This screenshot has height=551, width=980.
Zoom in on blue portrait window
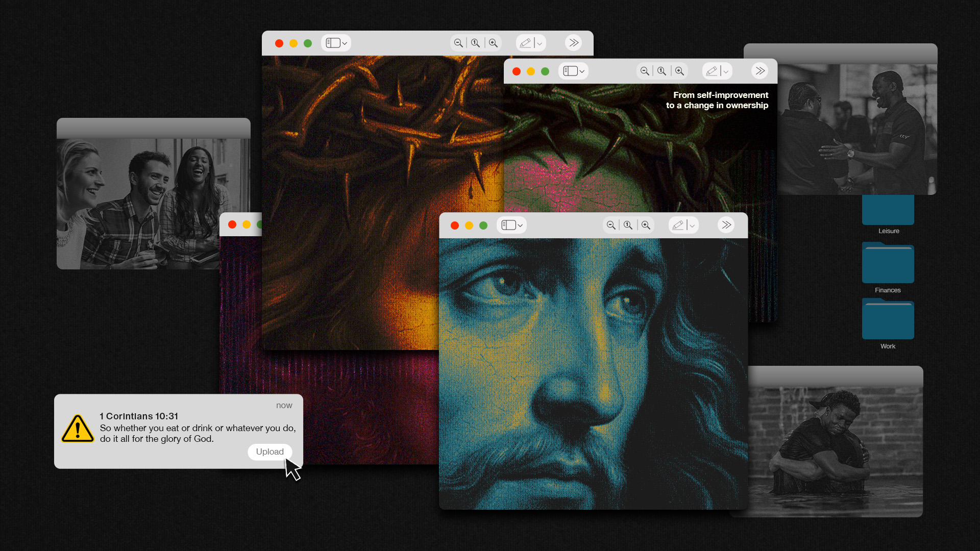[x=646, y=225]
